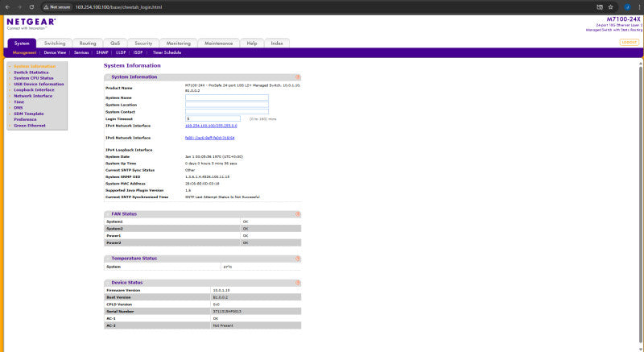Open the Help tab

(x=252, y=43)
